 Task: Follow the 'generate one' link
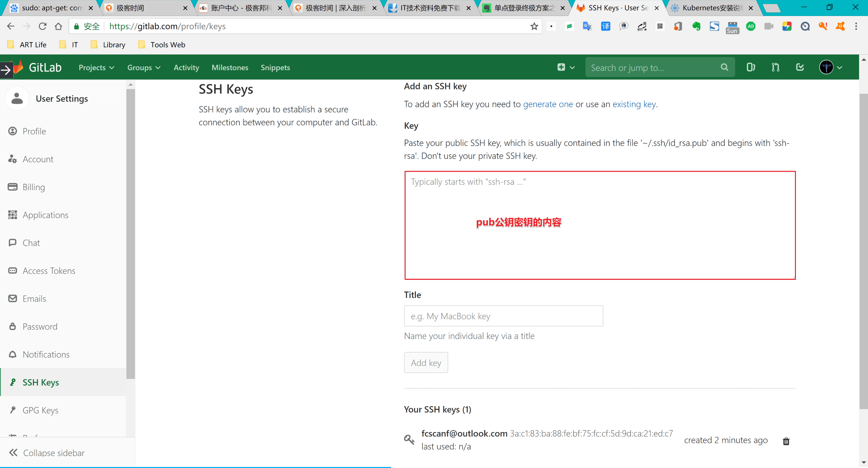pyautogui.click(x=548, y=104)
